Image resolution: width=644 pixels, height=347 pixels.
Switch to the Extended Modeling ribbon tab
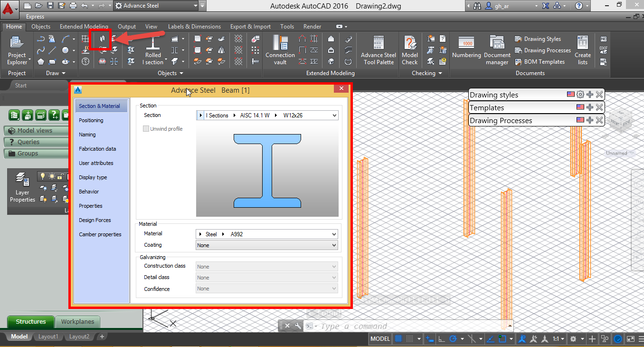pyautogui.click(x=84, y=26)
